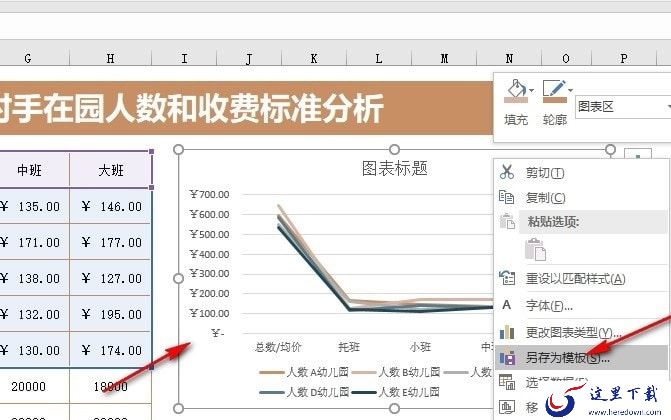Screen dimensions: 671x420
Task: Select the cell with ¥ 127.00
Action: (x=110, y=278)
